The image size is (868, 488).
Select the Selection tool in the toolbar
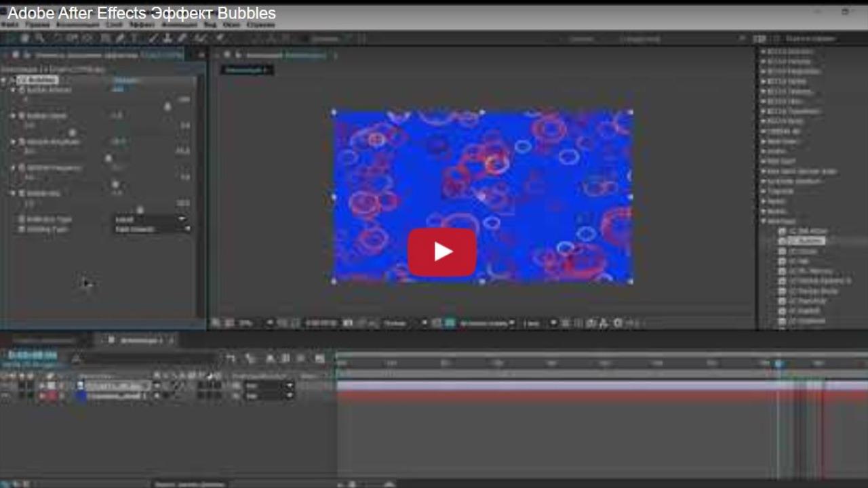[24, 38]
